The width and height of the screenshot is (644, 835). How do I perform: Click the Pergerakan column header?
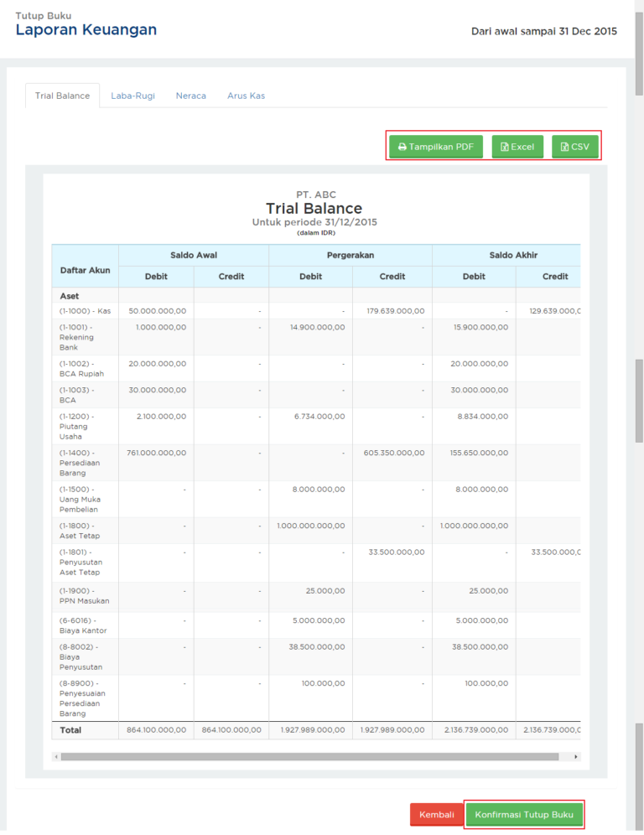point(351,255)
